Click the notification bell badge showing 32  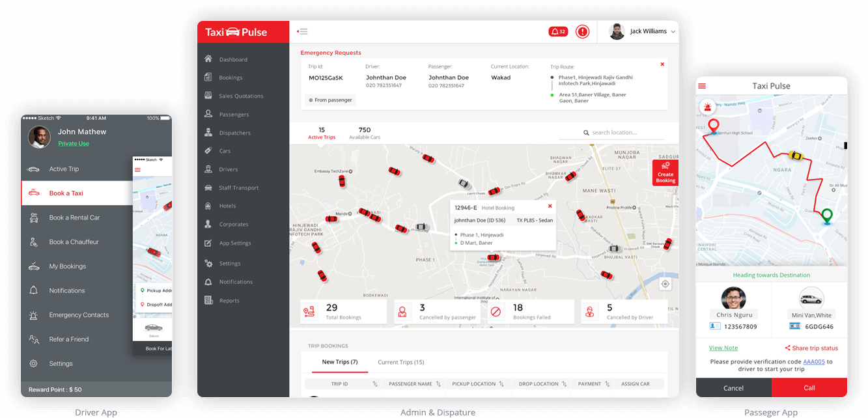[x=558, y=31]
